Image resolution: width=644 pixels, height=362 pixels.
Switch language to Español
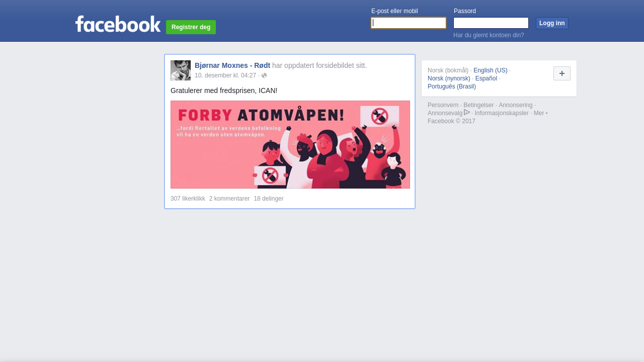(486, 78)
